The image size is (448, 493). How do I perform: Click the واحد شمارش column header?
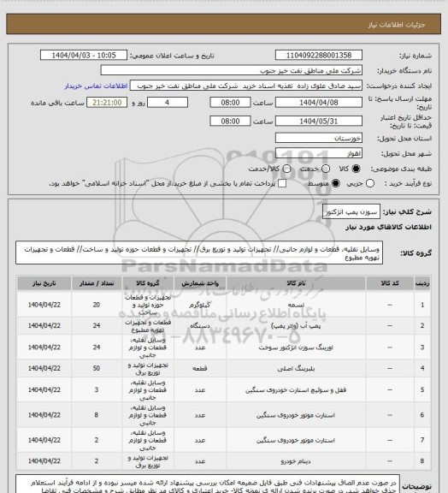(200, 283)
